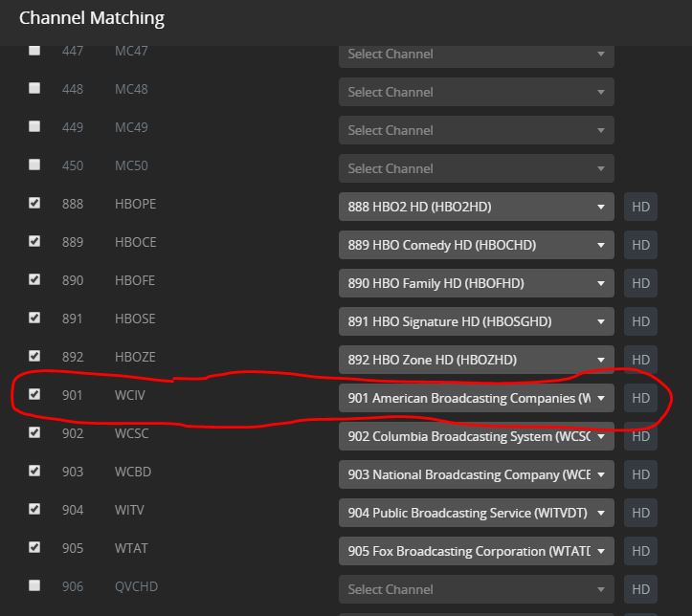Open Select Channel dropdown for MC48
The width and height of the screenshot is (692, 616).
pos(477,92)
